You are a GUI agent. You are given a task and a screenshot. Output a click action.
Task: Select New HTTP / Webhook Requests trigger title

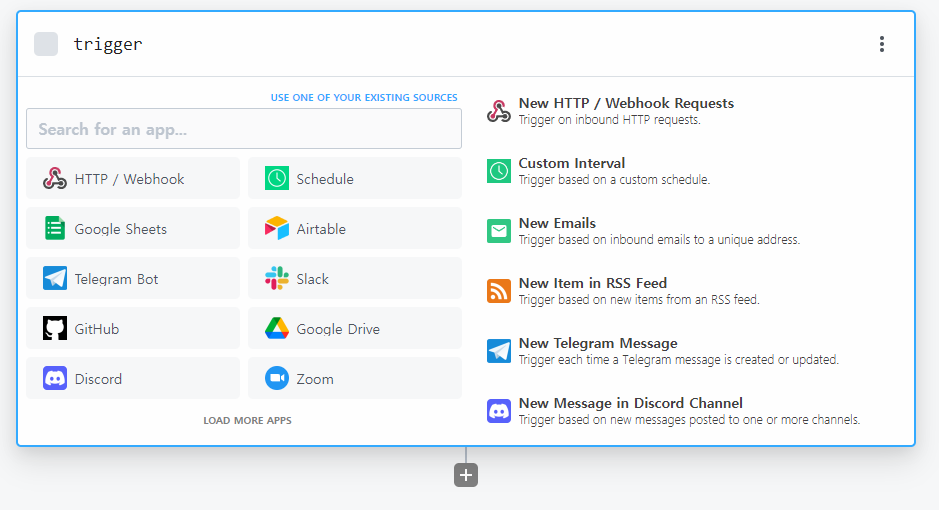tap(626, 103)
